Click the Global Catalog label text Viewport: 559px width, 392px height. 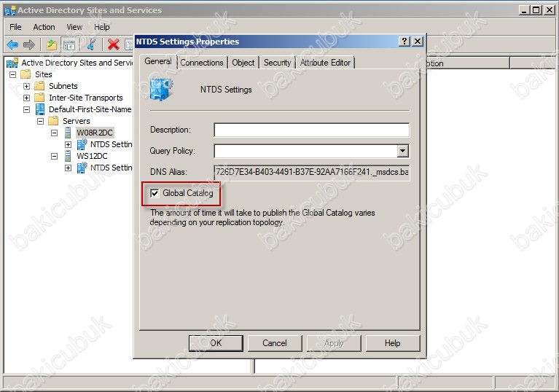[188, 193]
